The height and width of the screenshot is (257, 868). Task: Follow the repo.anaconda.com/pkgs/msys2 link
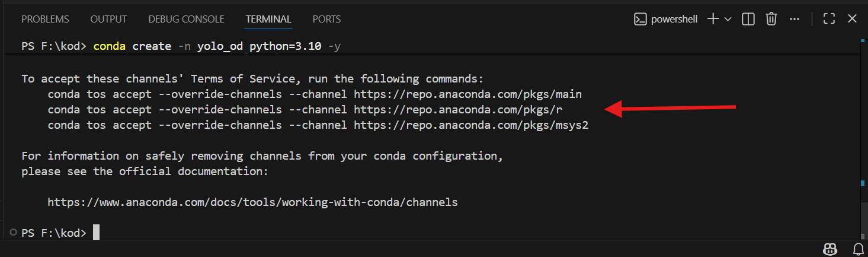point(471,125)
